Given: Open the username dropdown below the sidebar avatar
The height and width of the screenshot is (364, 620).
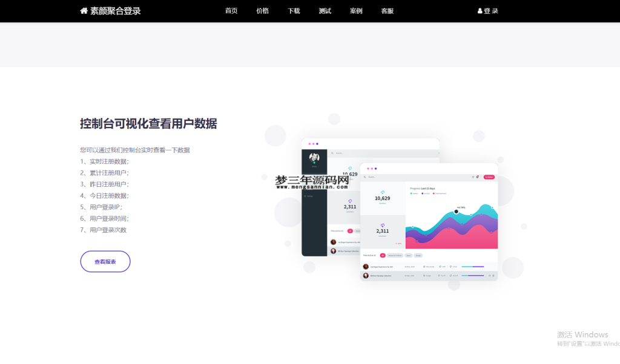Looking at the screenshot, I should [315, 166].
